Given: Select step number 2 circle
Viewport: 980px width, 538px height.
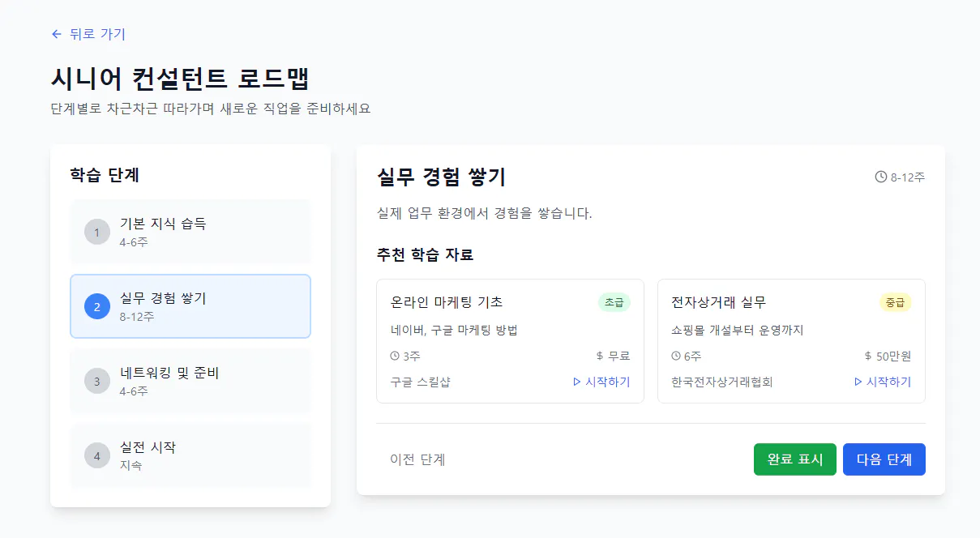Looking at the screenshot, I should tap(96, 307).
